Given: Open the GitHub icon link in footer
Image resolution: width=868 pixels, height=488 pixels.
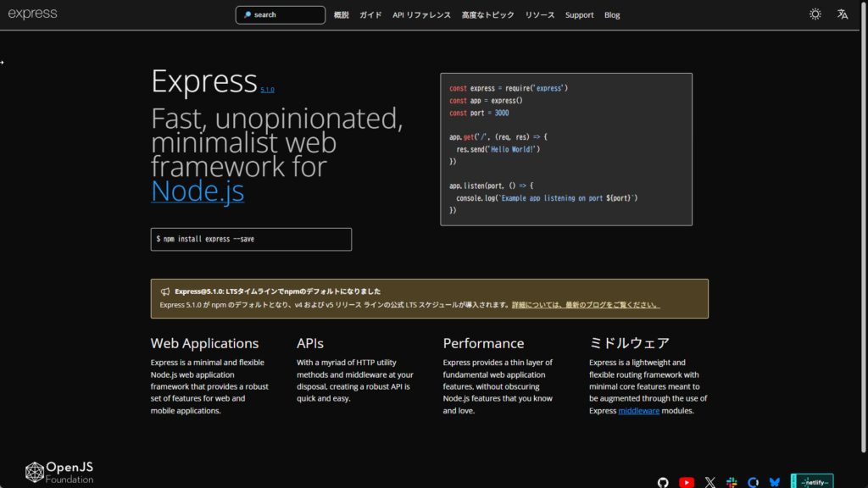Looking at the screenshot, I should tap(663, 482).
